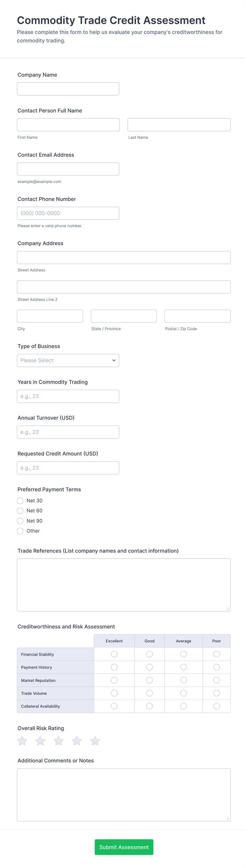Choose the third star rating

(59, 741)
